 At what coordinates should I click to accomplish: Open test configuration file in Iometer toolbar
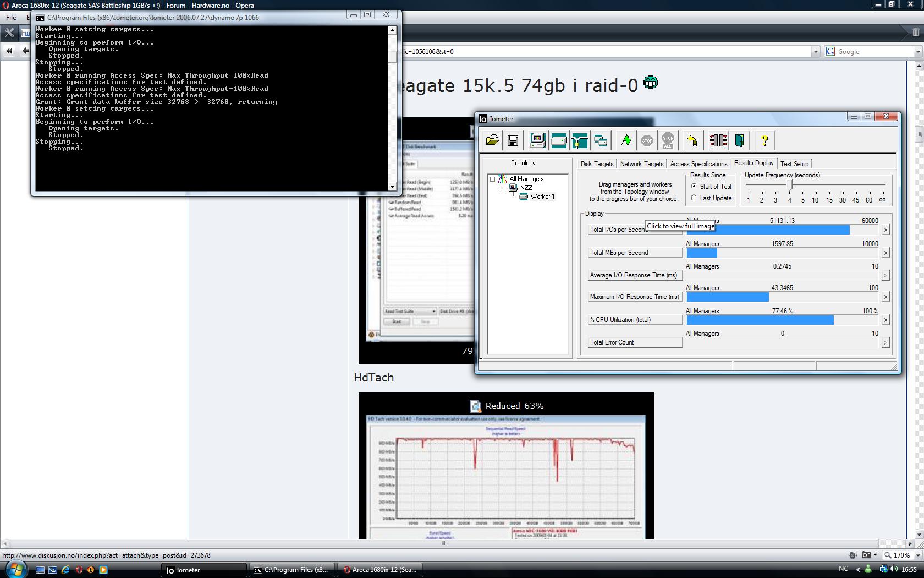(x=492, y=140)
